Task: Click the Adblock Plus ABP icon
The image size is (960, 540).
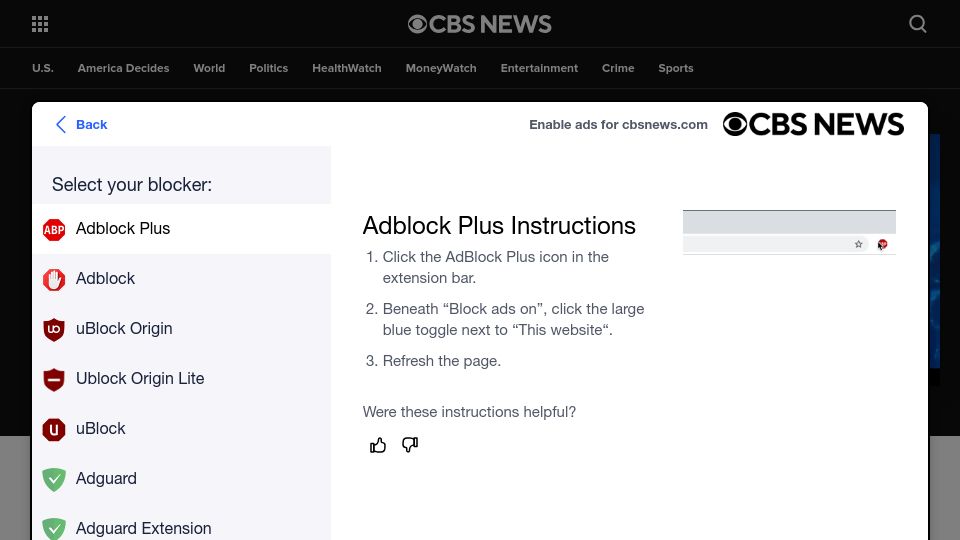Action: (x=54, y=230)
